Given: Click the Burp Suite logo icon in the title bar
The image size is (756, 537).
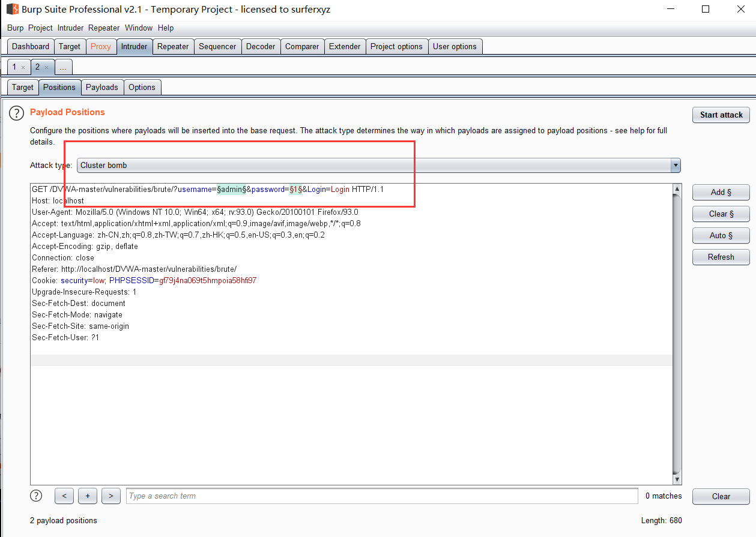Looking at the screenshot, I should (x=12, y=9).
